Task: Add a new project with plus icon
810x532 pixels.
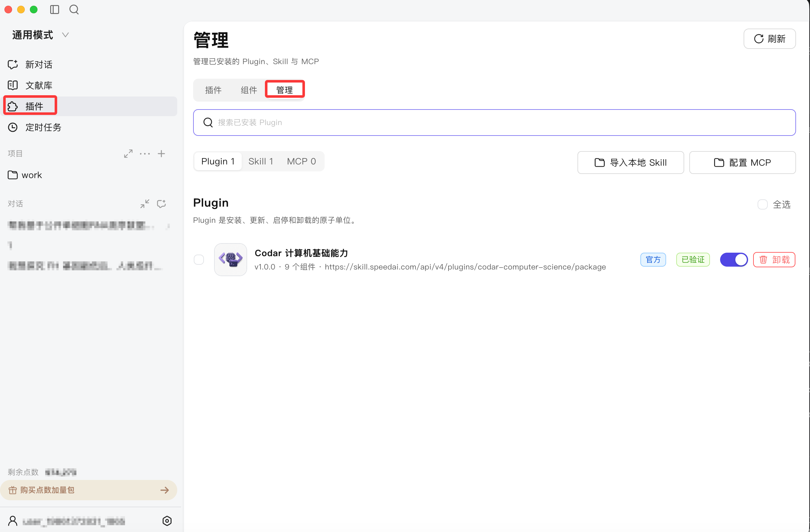Action: [161, 154]
